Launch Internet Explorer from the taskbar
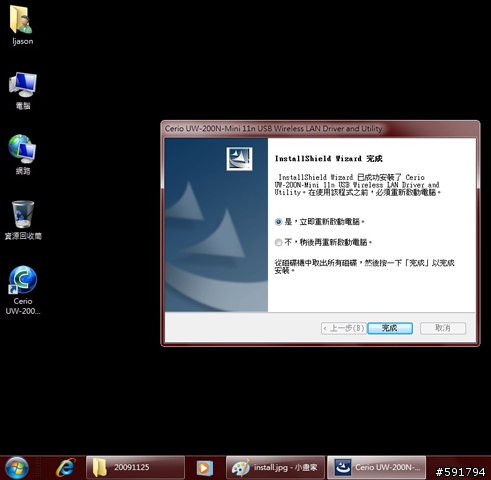Screen dimensions: 491x480 [66, 468]
